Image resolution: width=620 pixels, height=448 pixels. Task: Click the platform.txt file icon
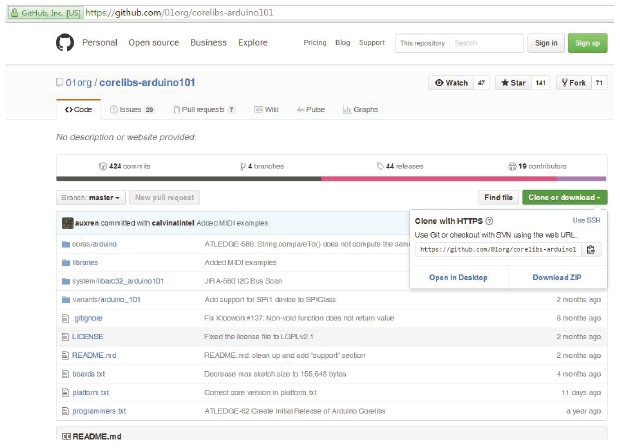click(65, 393)
